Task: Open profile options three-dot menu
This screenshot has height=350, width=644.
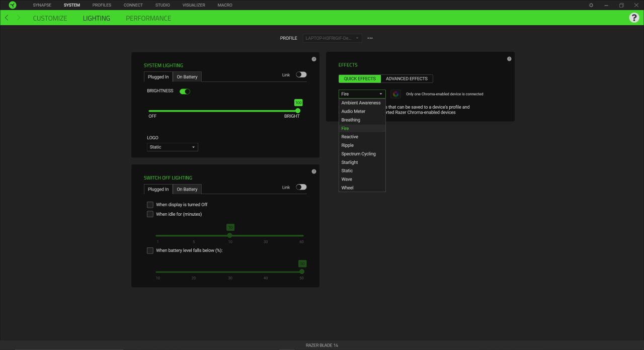Action: tap(370, 38)
